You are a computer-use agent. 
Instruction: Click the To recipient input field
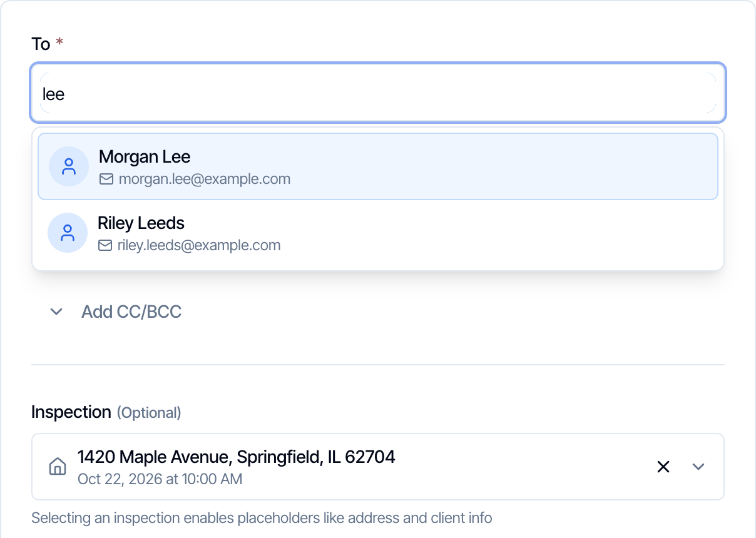378,93
